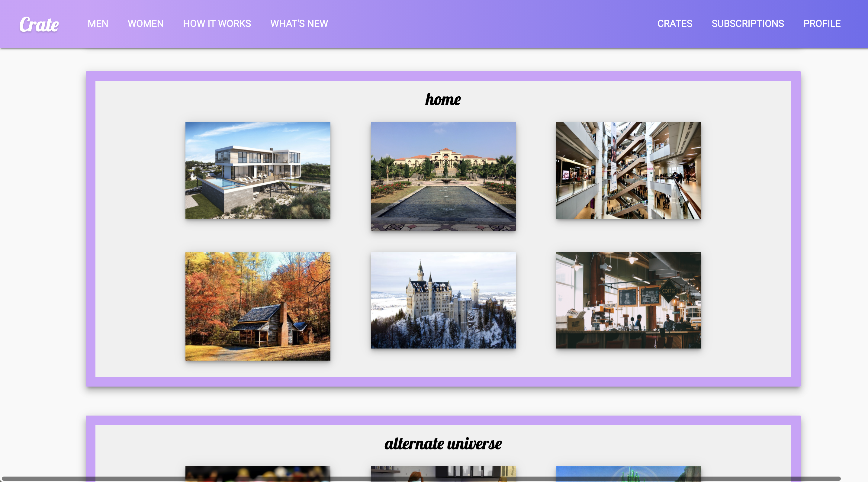Select the shopping mall interior image
Viewport: 868px width, 482px height.
pos(628,170)
